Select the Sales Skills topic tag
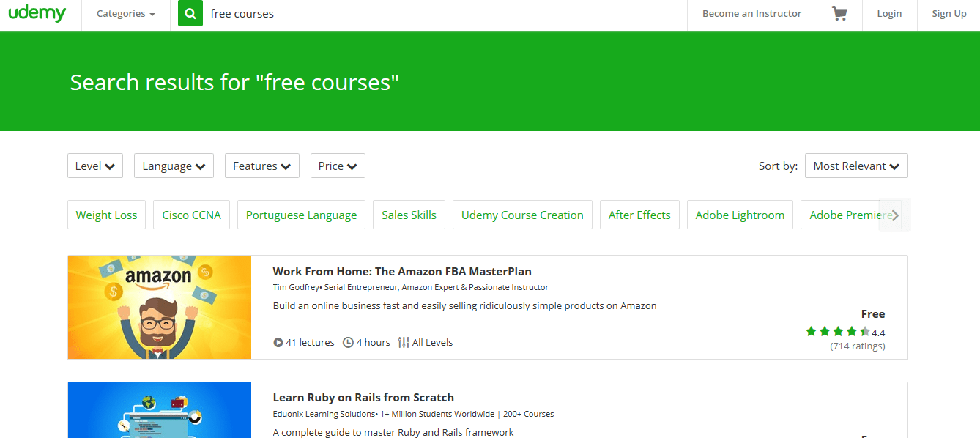Screen dimensions: 980x438 409,215
